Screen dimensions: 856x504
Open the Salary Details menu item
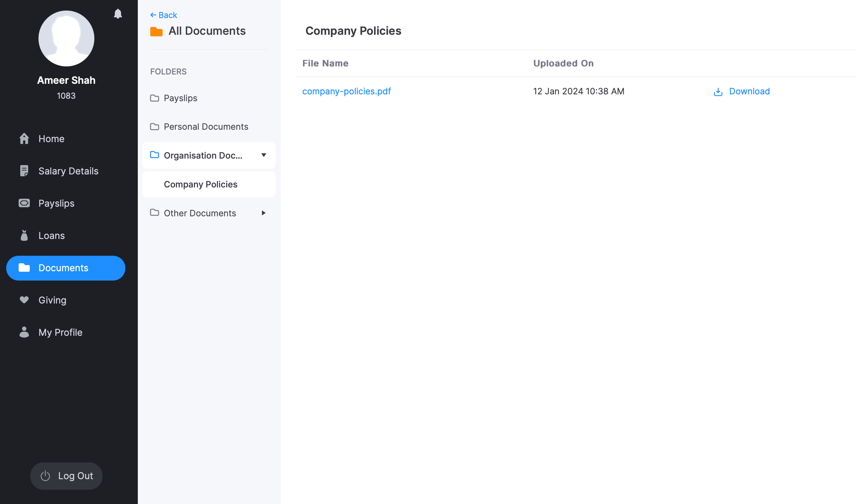(x=68, y=171)
